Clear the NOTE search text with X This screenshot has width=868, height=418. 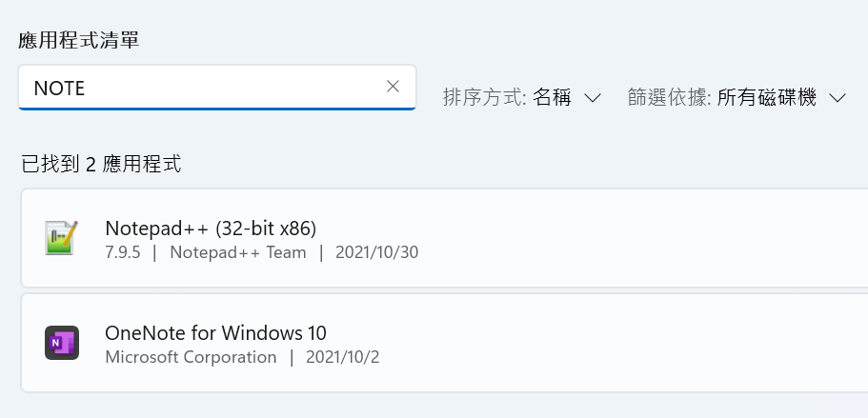[393, 87]
